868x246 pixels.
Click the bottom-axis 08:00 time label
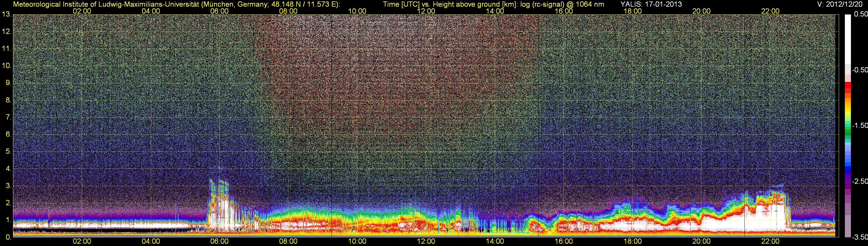(x=288, y=241)
